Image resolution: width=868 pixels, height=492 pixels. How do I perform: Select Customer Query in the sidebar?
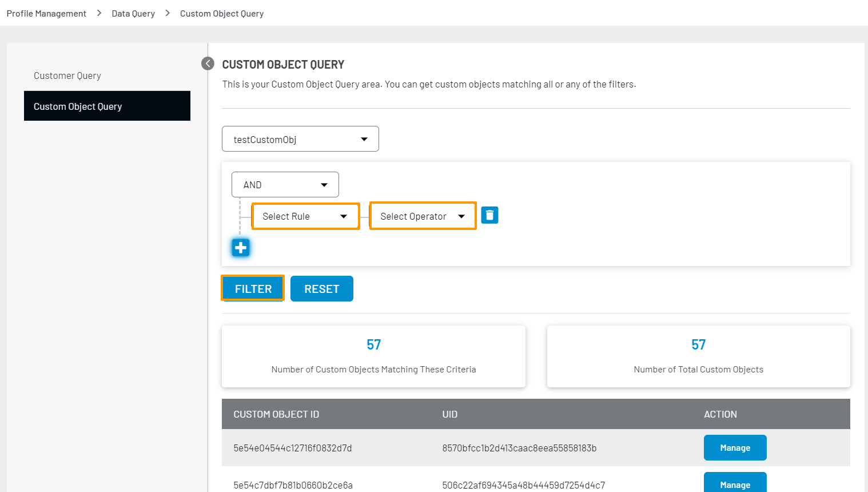(67, 76)
